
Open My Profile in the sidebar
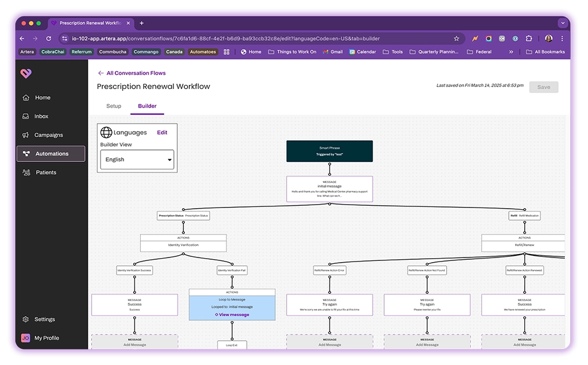point(47,338)
